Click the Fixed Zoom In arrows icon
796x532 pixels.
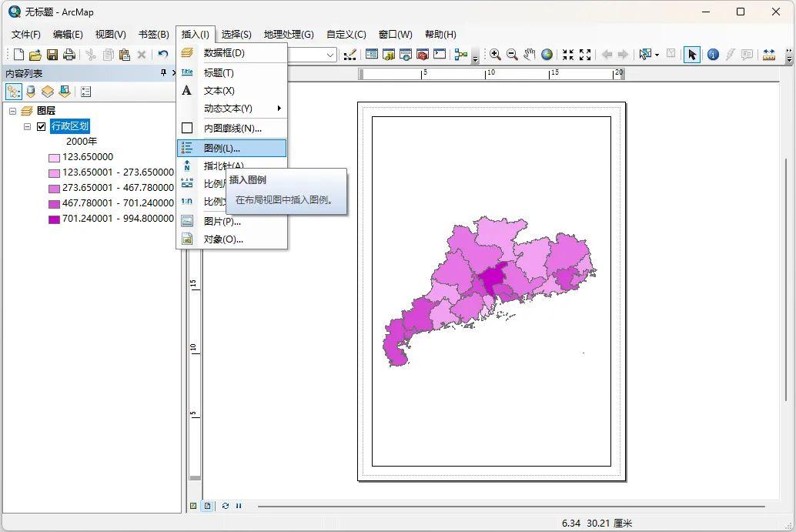[568, 55]
